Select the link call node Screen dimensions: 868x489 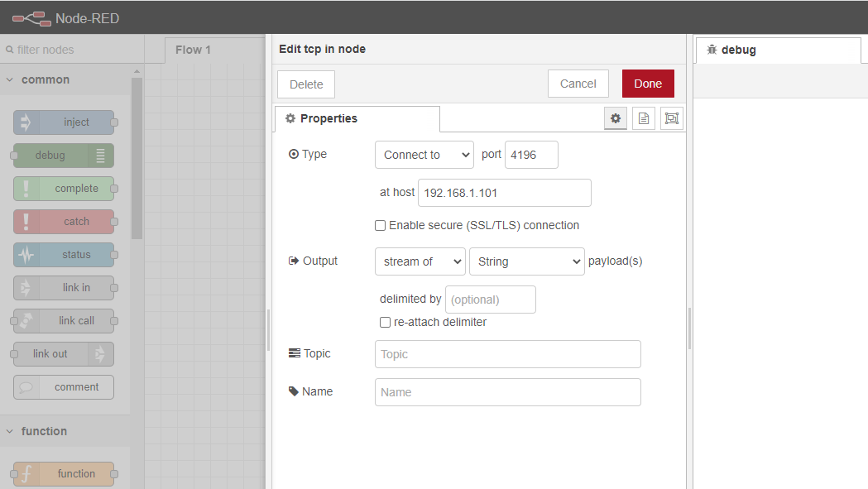[65, 321]
